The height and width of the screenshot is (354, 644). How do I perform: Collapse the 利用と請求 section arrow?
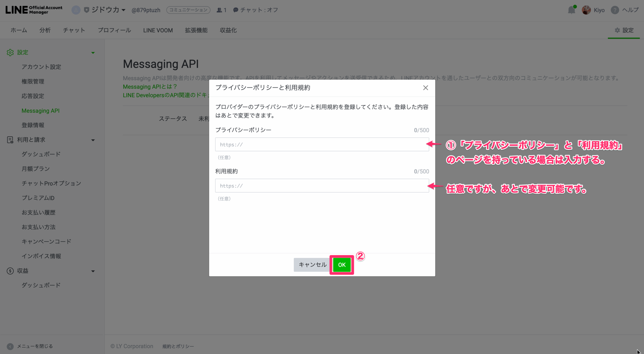(x=93, y=140)
